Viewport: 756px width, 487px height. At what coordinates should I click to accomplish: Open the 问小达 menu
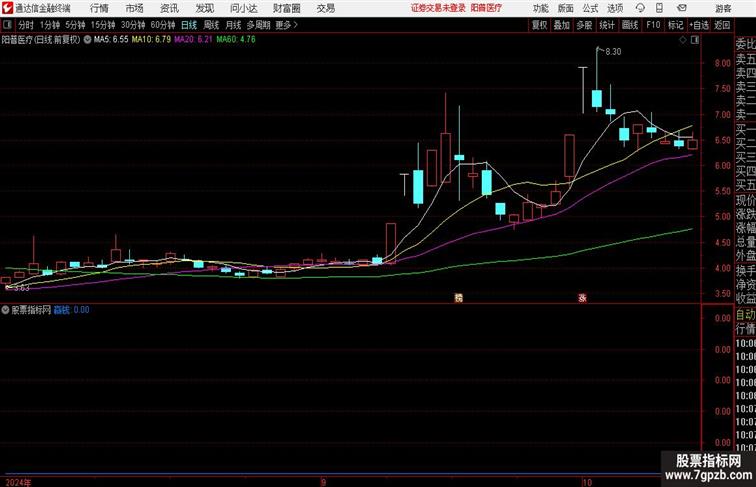[243, 8]
